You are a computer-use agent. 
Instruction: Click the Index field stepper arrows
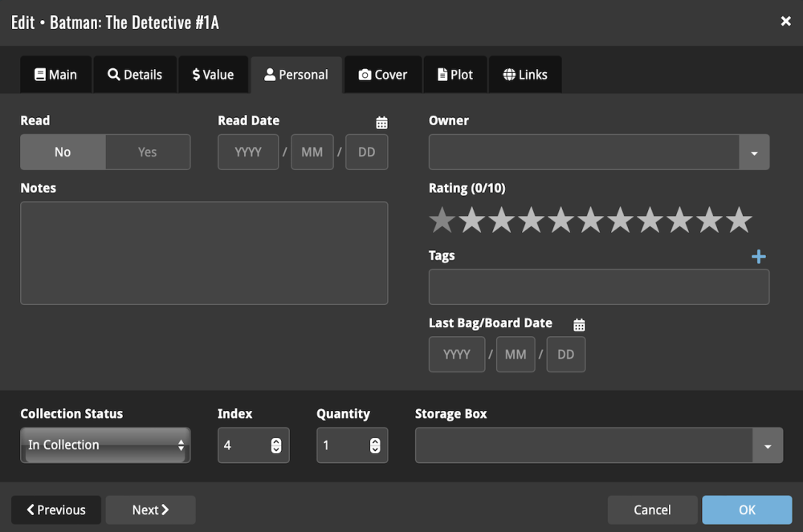276,445
